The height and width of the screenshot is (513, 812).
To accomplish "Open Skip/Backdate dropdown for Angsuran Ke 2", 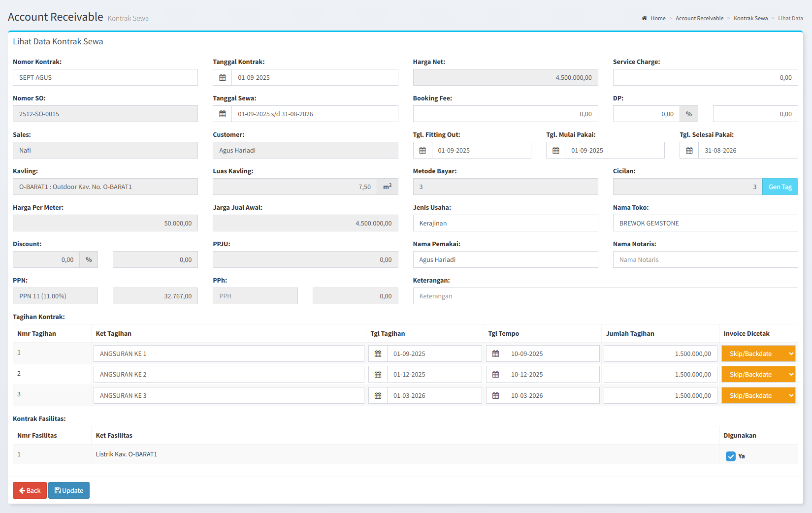I will tap(758, 375).
